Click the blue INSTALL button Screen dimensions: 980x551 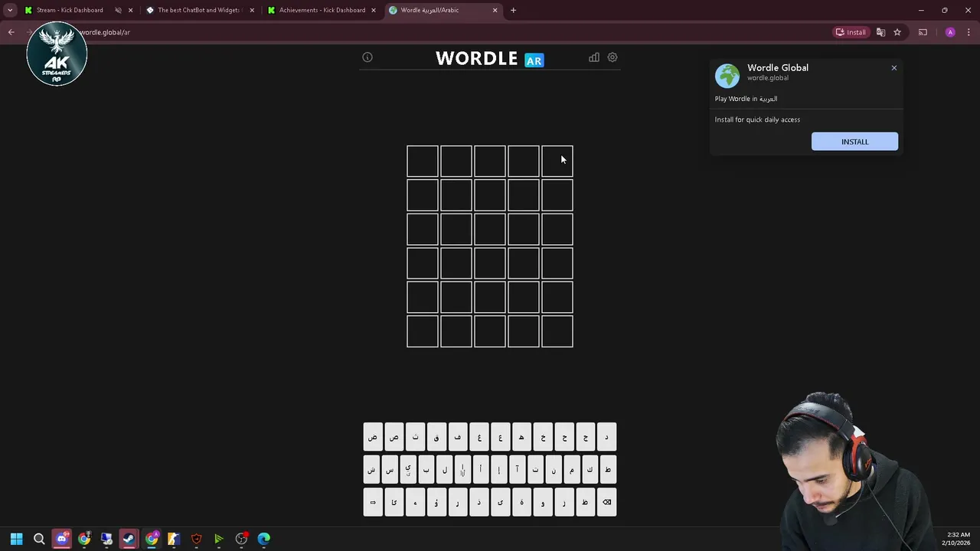pyautogui.click(x=854, y=142)
